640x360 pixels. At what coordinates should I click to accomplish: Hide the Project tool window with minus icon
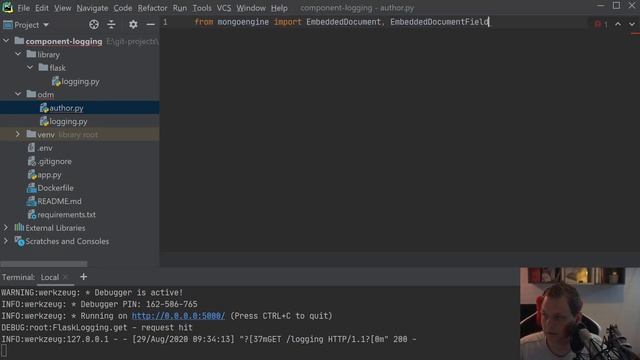tap(151, 24)
